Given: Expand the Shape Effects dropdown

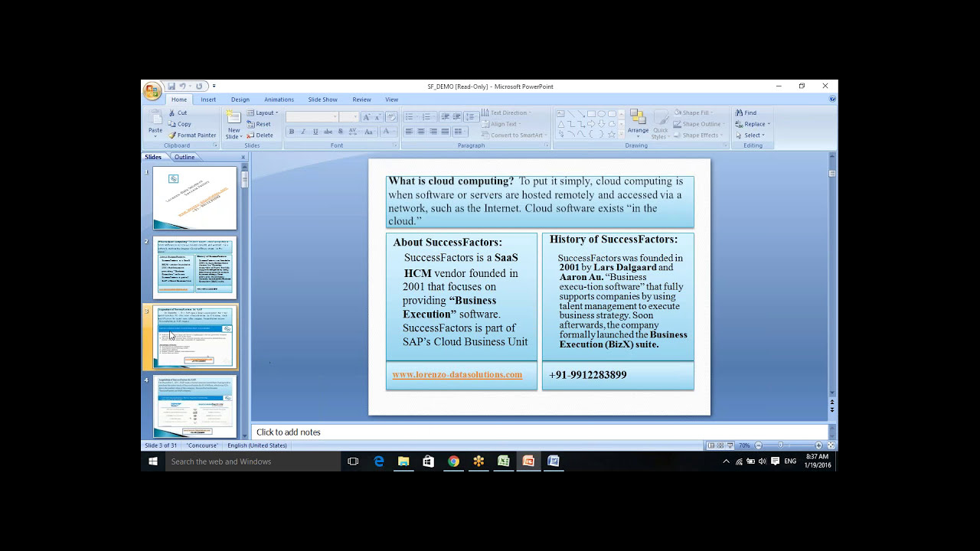Looking at the screenshot, I should (698, 135).
